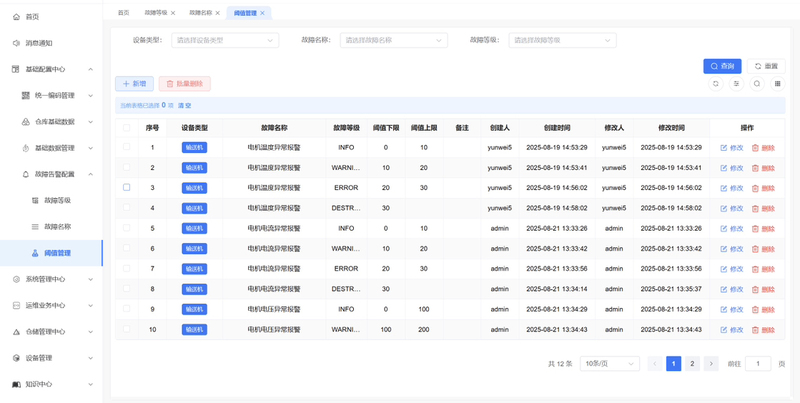Screen dimensions: 800x403
Task: Click 修改 link in row 3
Action: coord(732,188)
